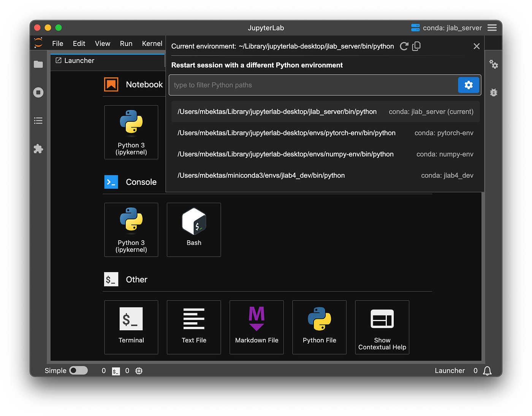Open the property inspector gears icon
532x416 pixels.
(x=494, y=64)
